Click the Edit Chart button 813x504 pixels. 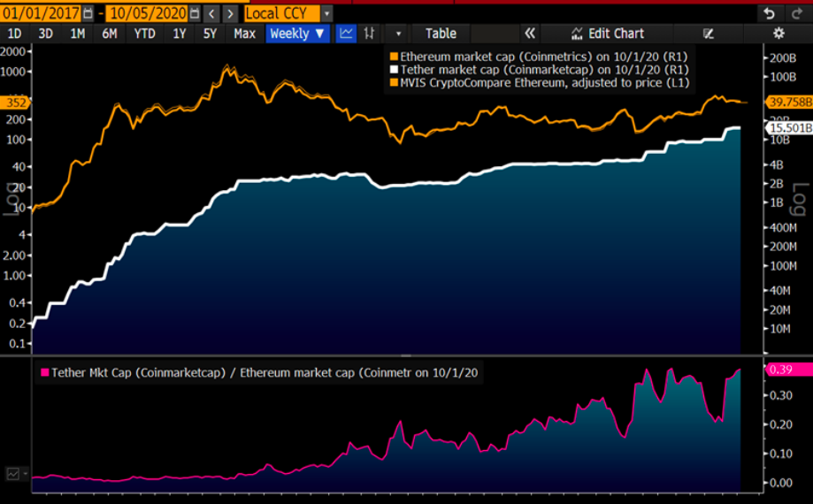tap(608, 34)
